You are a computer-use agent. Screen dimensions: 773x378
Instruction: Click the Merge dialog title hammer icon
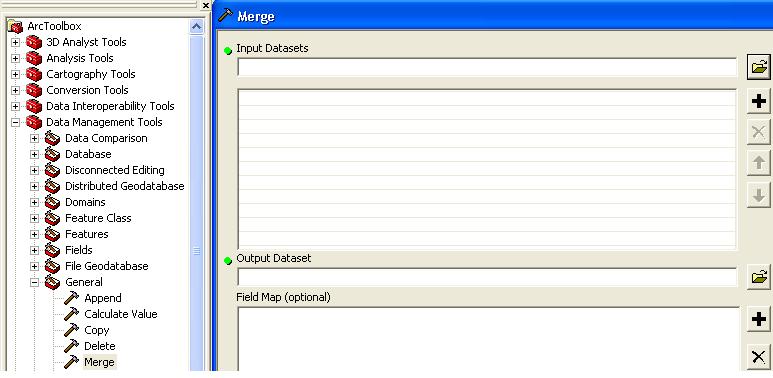pos(225,15)
